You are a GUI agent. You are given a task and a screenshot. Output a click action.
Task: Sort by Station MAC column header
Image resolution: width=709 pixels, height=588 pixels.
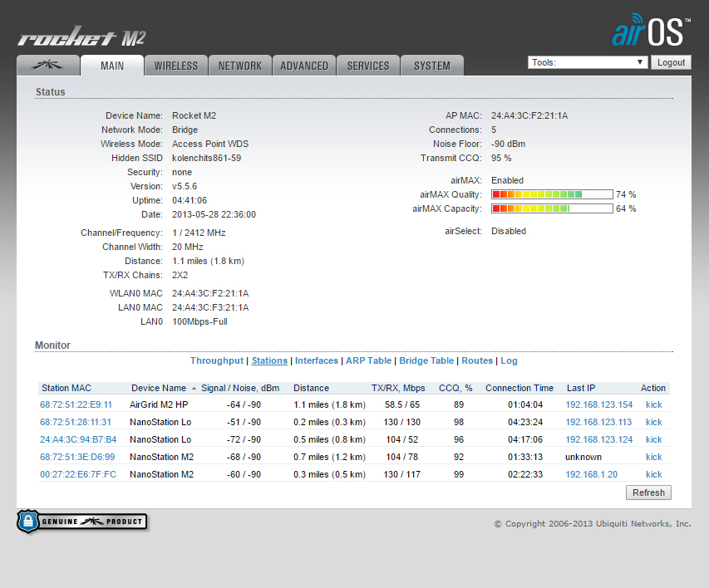click(66, 388)
